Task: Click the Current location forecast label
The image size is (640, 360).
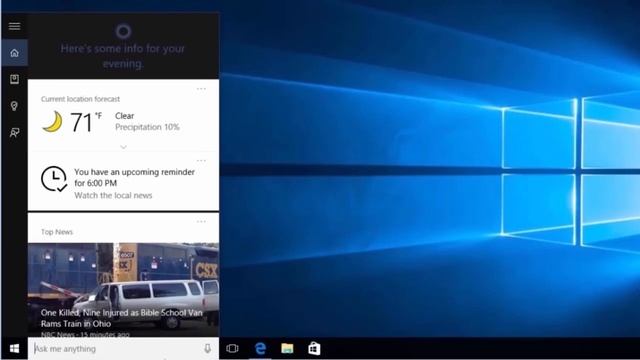Action: pyautogui.click(x=80, y=99)
